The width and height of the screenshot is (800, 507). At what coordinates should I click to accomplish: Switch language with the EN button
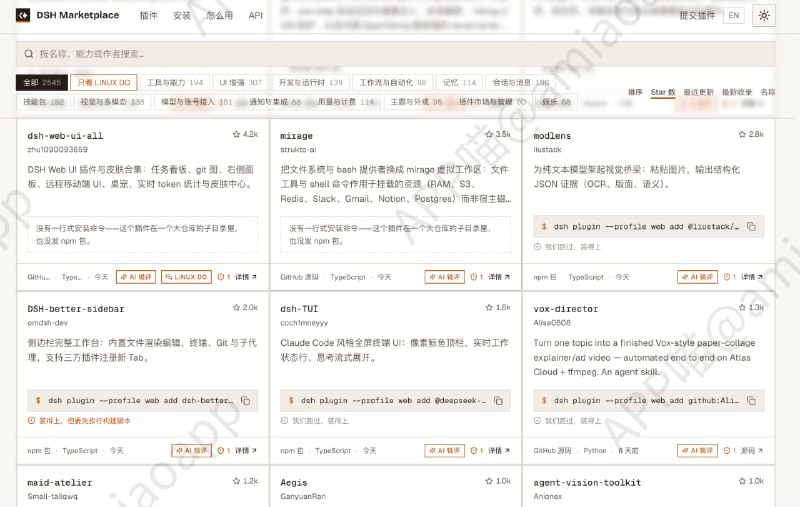734,15
